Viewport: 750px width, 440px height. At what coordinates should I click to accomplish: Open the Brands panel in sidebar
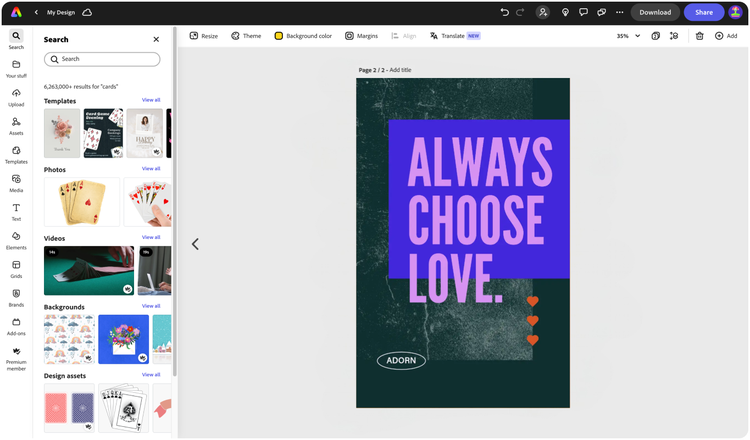click(x=16, y=298)
